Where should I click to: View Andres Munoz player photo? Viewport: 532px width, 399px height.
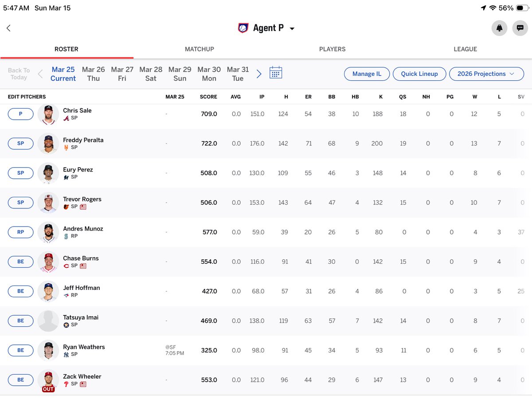click(48, 232)
